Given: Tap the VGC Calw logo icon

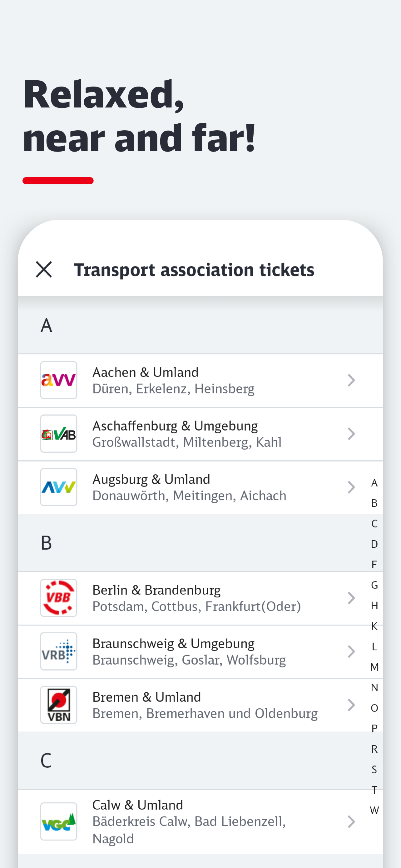Looking at the screenshot, I should point(59,821).
